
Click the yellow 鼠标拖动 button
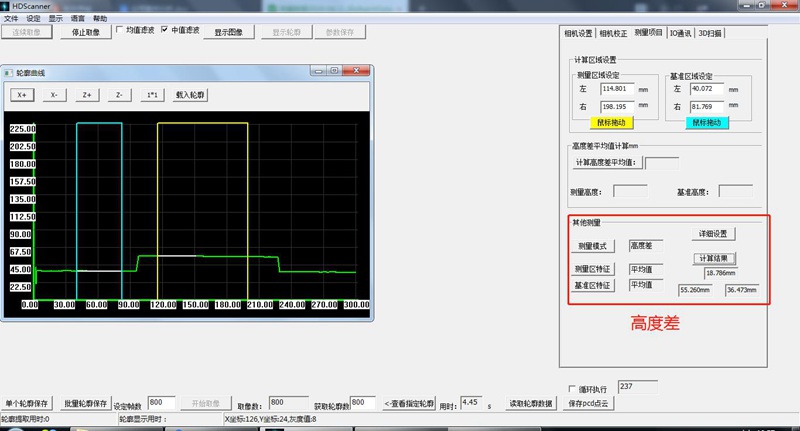point(610,122)
